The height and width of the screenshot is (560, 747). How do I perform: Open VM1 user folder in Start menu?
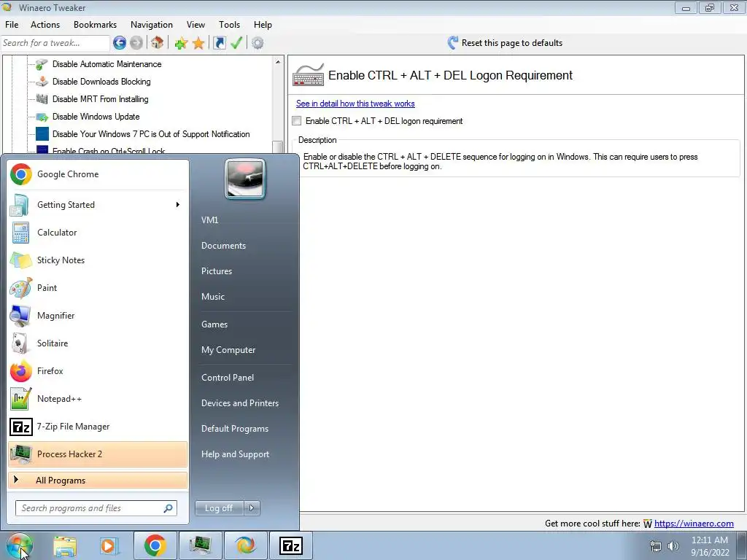pos(209,220)
